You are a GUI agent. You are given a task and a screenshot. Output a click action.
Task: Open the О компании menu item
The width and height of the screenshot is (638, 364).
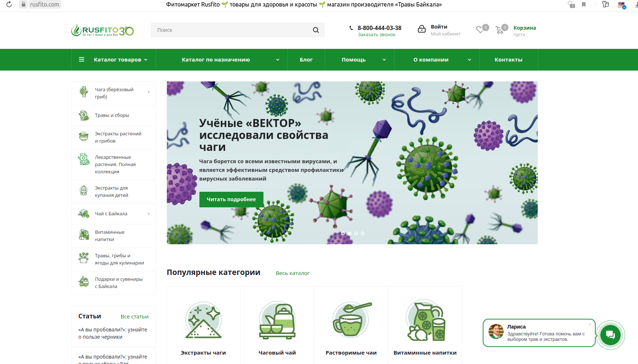431,60
